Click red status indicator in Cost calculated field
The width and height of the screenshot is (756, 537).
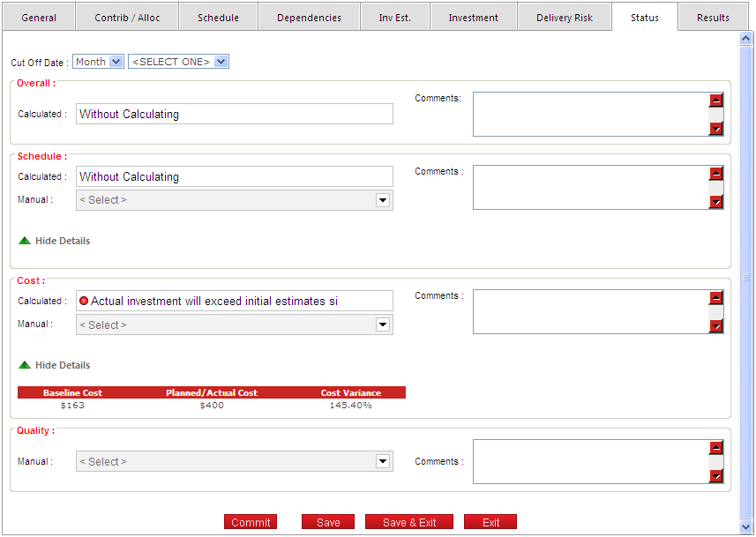click(85, 301)
